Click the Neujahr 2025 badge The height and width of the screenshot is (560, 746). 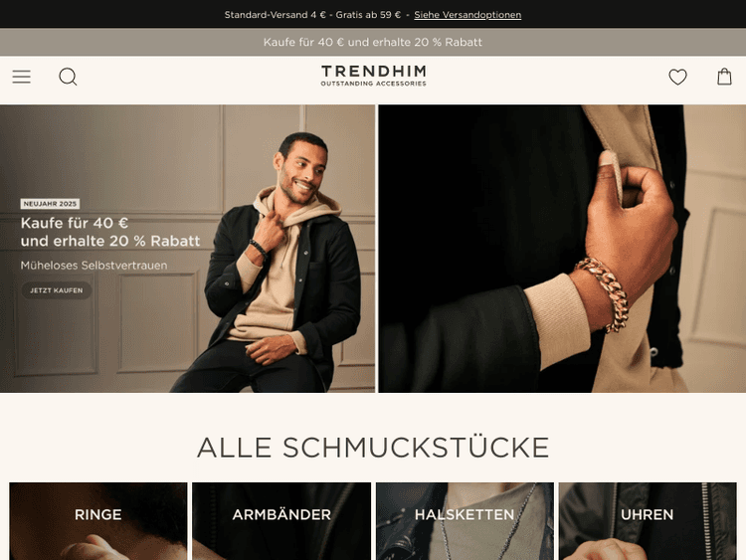(50, 204)
